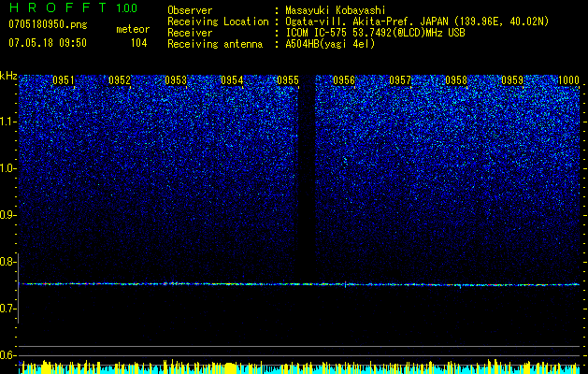Click the 'Observer' field label
Image resolution: width=588 pixels, height=374 pixels.
190,10
